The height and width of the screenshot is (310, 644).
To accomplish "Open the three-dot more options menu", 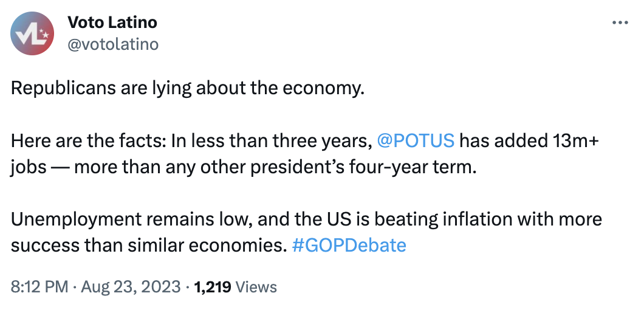I will (x=619, y=23).
